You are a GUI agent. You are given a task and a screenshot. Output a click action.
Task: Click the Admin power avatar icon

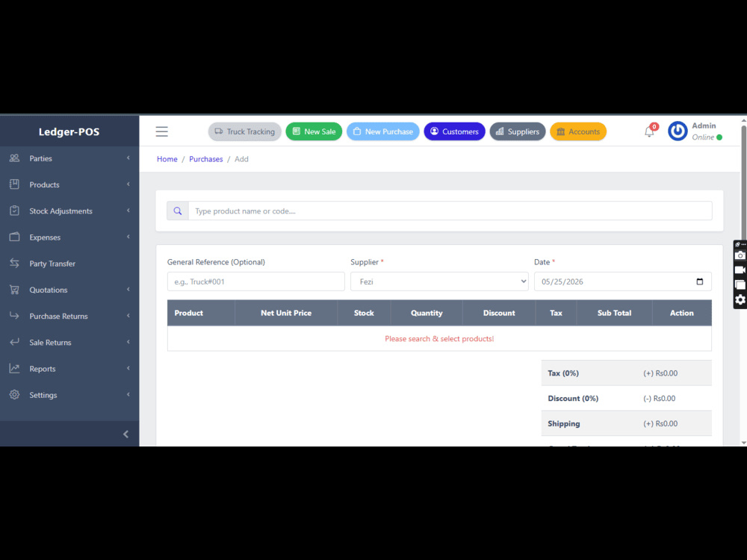(677, 131)
